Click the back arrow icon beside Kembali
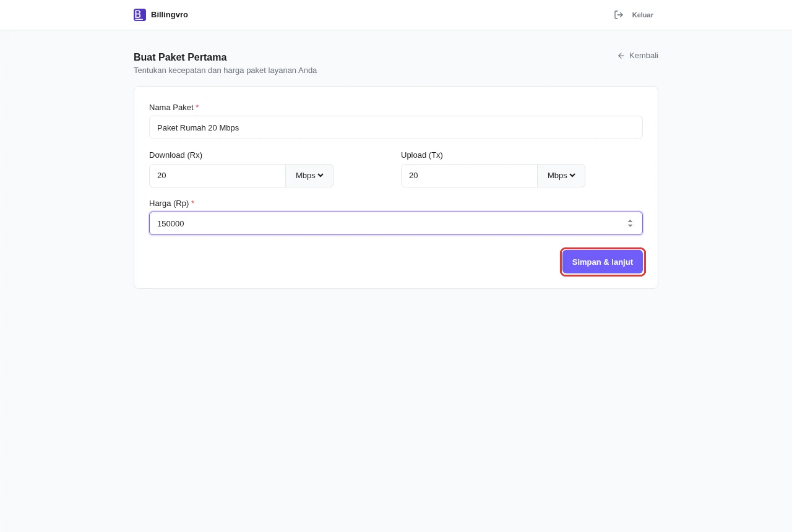This screenshot has height=532, width=792. (621, 56)
